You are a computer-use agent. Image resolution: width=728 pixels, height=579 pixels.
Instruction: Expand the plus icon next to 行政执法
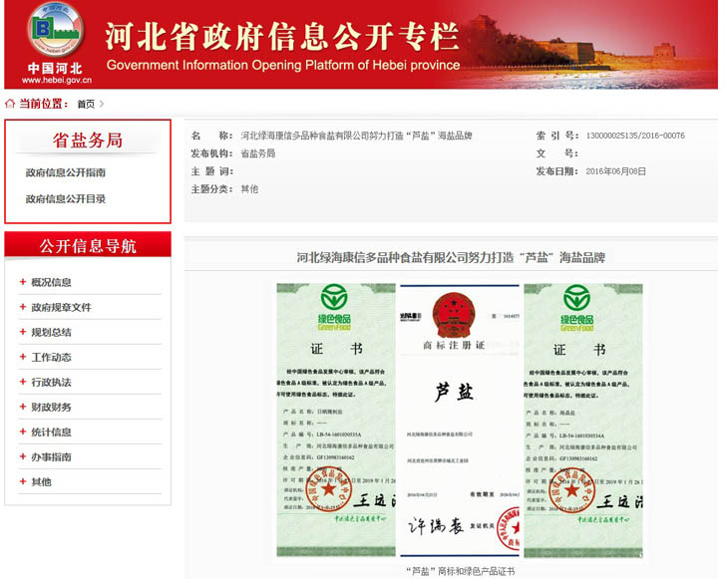(23, 382)
